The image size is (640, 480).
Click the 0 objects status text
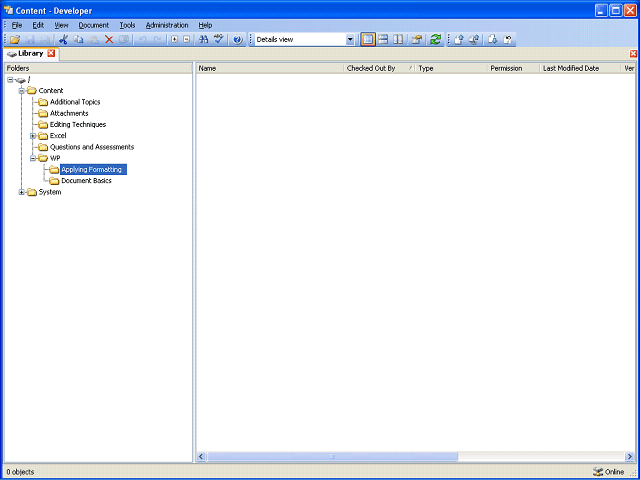(20, 472)
